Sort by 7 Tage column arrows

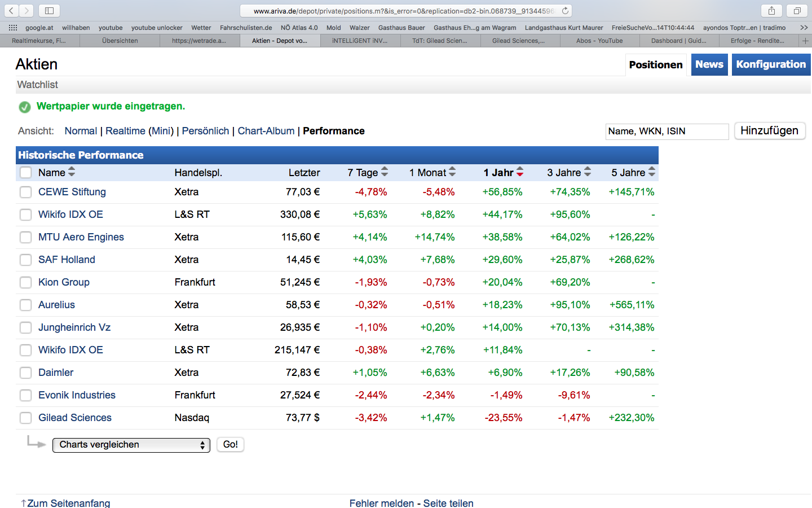[x=385, y=172]
